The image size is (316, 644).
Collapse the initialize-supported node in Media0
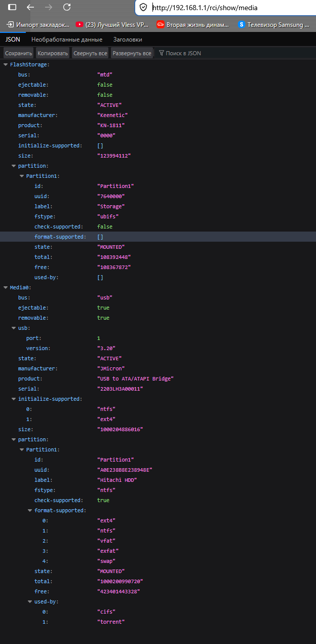click(14, 399)
